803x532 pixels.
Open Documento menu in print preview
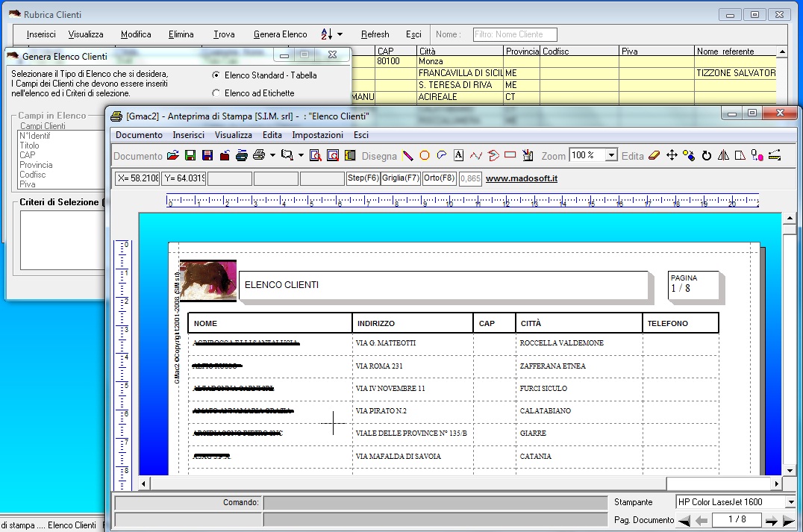coord(139,134)
